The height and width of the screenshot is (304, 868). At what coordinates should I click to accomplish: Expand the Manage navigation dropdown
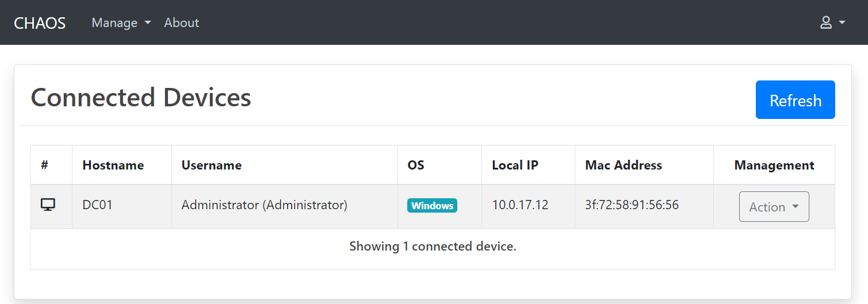coord(121,22)
